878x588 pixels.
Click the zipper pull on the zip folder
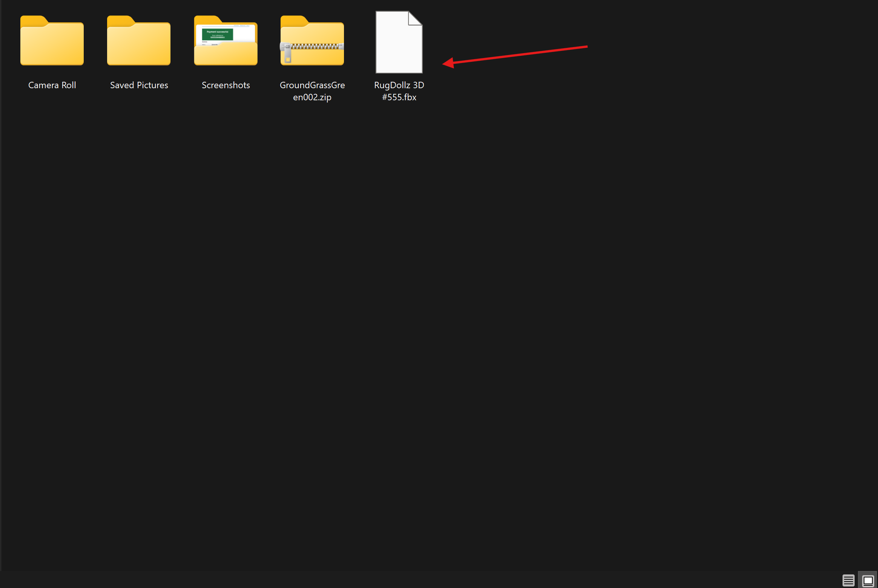coord(287,54)
